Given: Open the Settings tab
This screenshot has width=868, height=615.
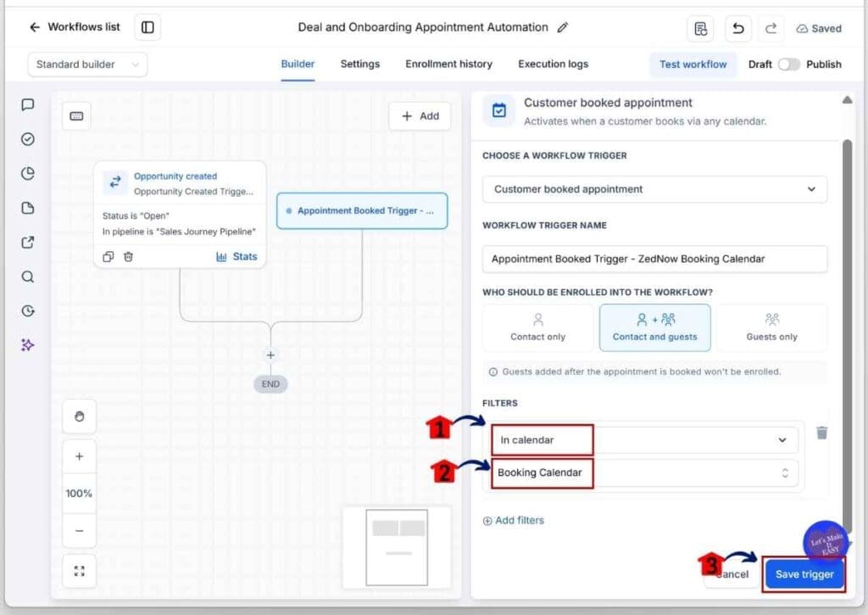Looking at the screenshot, I should [x=359, y=64].
